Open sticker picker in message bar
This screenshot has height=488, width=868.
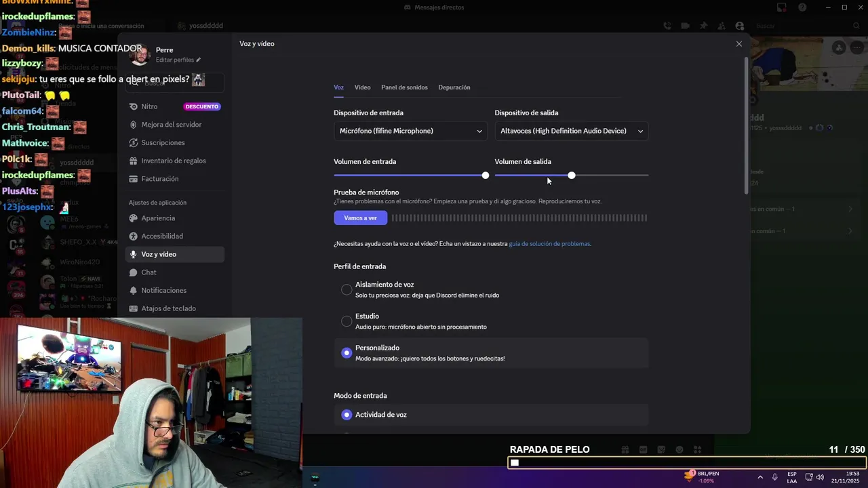tap(661, 449)
